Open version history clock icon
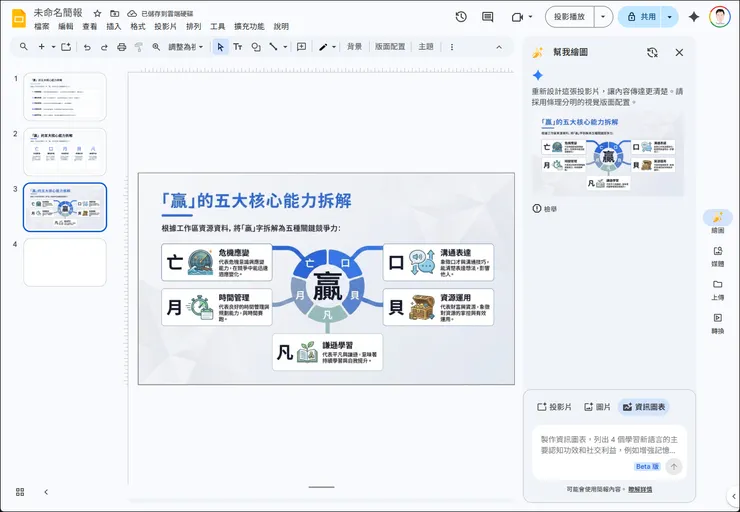The image size is (740, 512). [461, 17]
